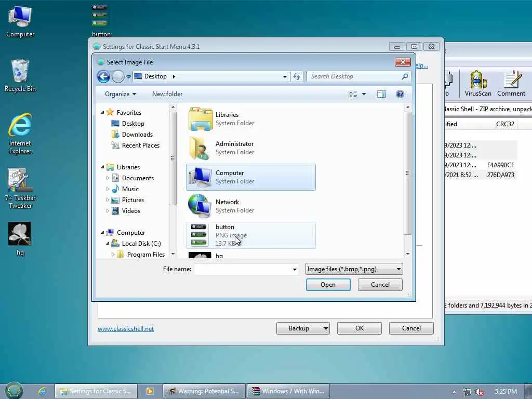Click the forward navigation arrow
532x399 pixels.
118,77
